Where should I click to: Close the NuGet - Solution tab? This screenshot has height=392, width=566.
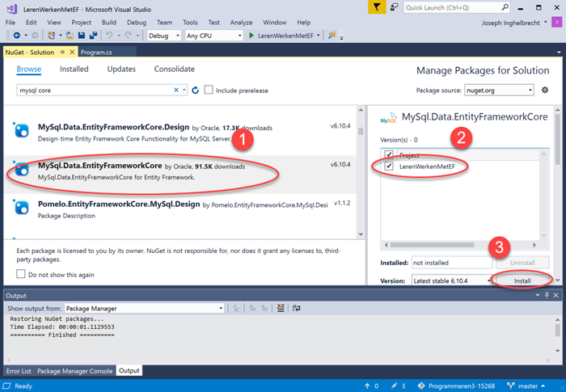(x=72, y=52)
